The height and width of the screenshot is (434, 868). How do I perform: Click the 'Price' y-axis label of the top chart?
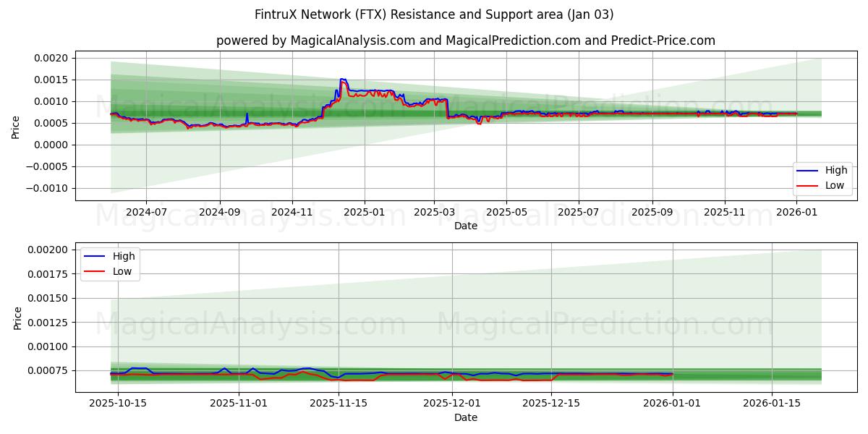click(16, 127)
